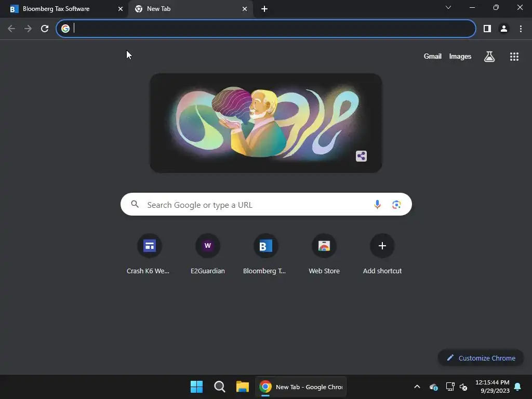This screenshot has height=399, width=532.
Task: Open the taskbar clock and date
Action: (x=493, y=387)
